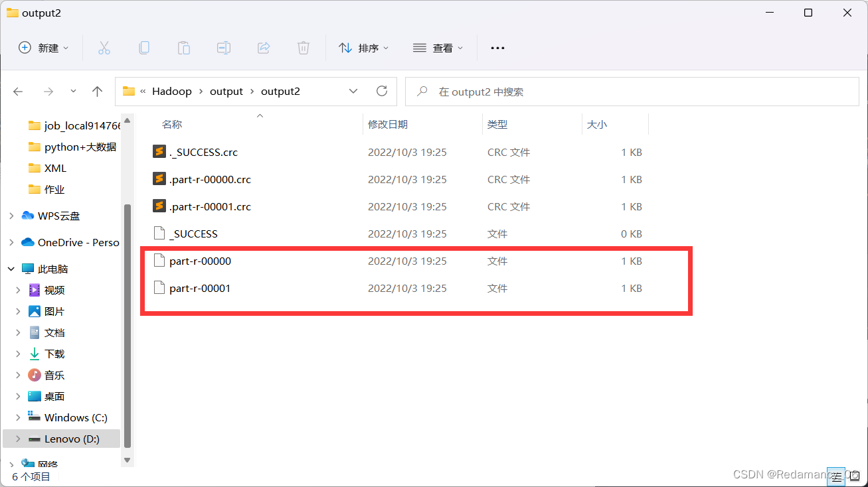868x487 pixels.
Task: Click the Cut icon in the toolbar
Action: pyautogui.click(x=104, y=47)
